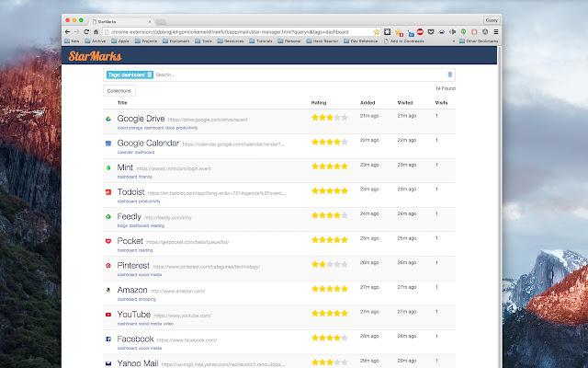The height and width of the screenshot is (368, 588).
Task: Click the browser address bar URL
Action: (x=230, y=32)
